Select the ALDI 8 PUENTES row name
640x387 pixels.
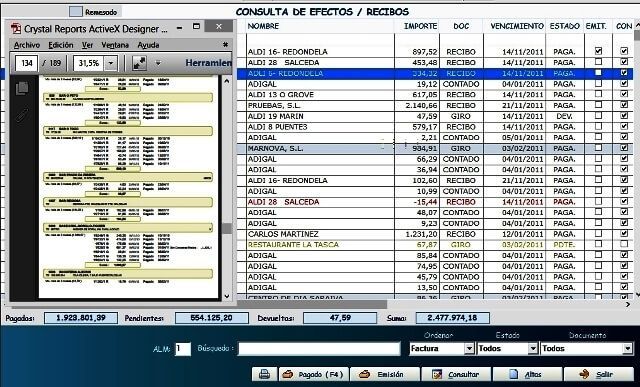click(x=278, y=127)
